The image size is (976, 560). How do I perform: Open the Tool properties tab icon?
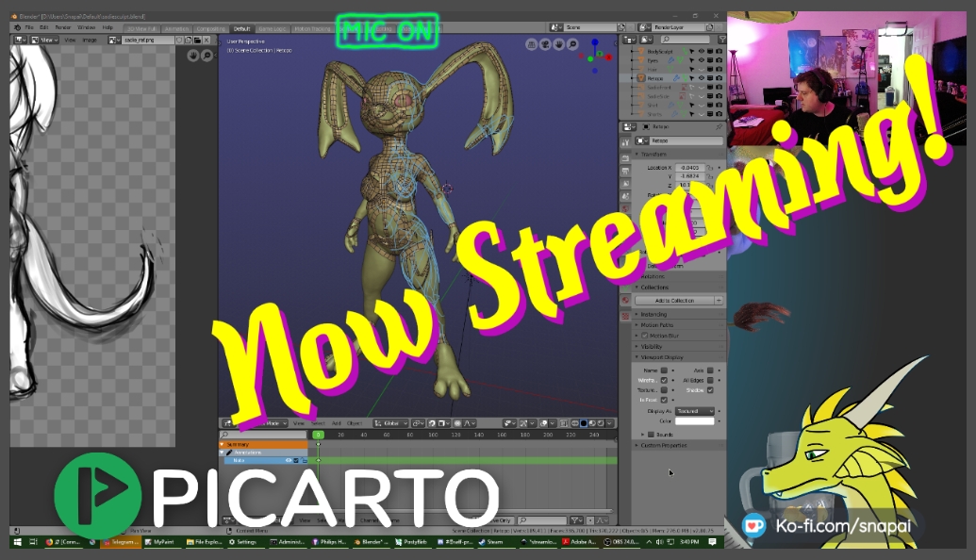(x=625, y=142)
